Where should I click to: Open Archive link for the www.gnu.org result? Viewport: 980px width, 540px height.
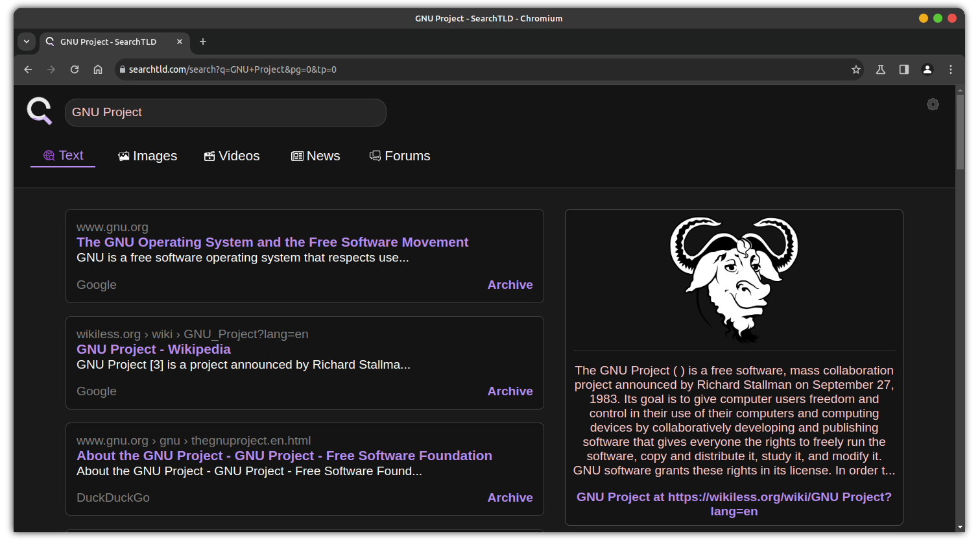(510, 285)
